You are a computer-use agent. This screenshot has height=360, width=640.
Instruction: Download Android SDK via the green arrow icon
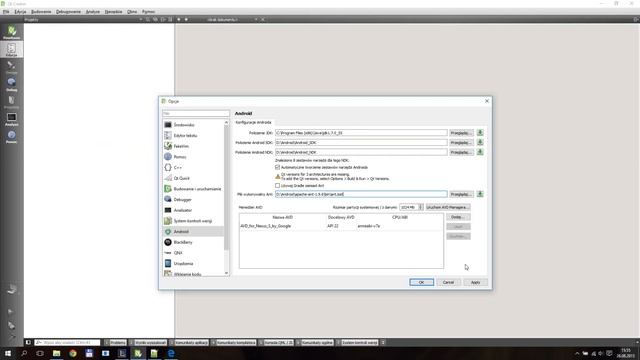point(480,142)
